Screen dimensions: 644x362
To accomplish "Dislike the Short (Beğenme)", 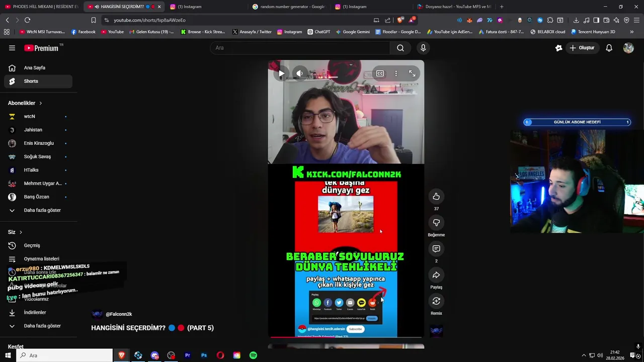I will [x=436, y=223].
